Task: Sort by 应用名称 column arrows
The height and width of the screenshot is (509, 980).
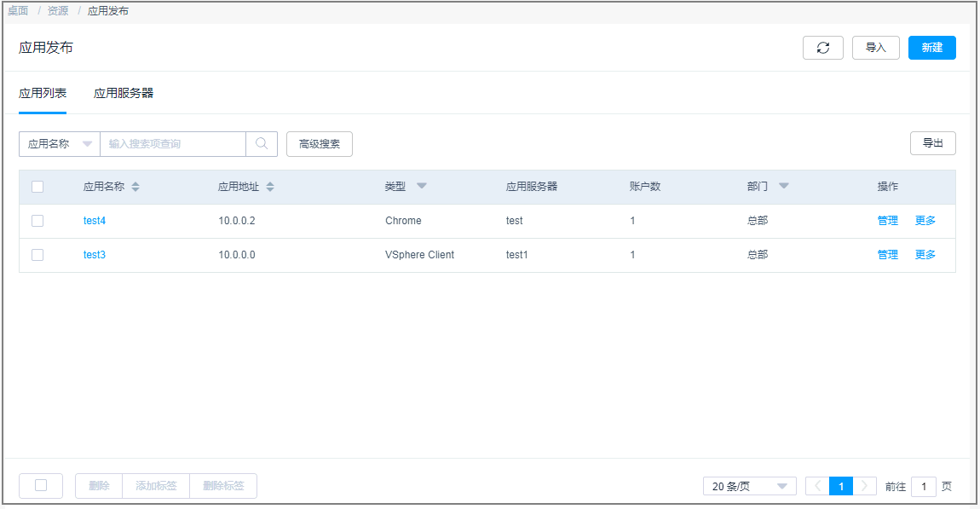Action: click(x=135, y=187)
